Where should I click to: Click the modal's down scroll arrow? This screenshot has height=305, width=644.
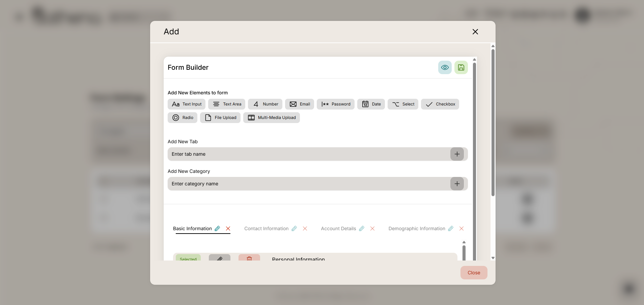click(x=493, y=258)
